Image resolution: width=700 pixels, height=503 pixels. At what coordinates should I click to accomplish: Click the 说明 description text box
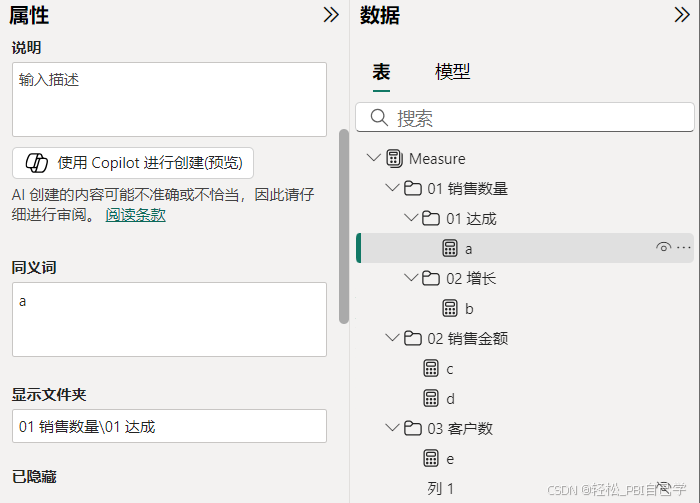coord(170,100)
